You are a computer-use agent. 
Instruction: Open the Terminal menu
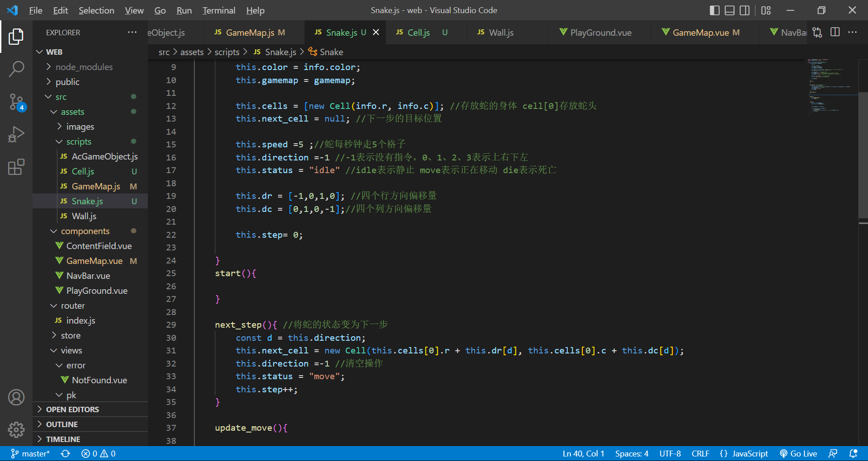point(219,10)
